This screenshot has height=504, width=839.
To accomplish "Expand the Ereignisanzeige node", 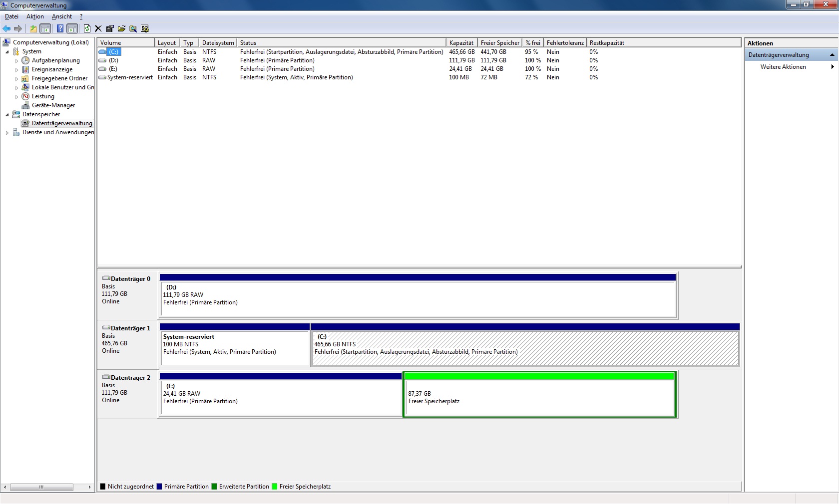I will [16, 70].
